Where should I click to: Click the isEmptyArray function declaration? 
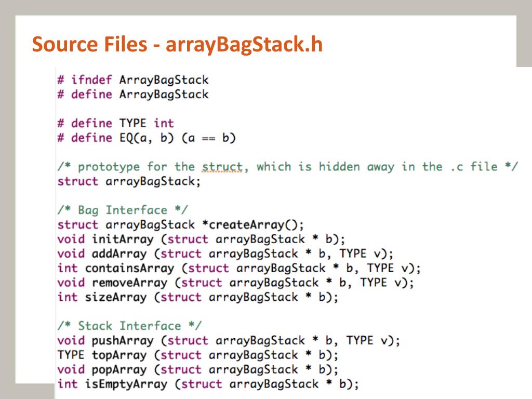pos(208,384)
